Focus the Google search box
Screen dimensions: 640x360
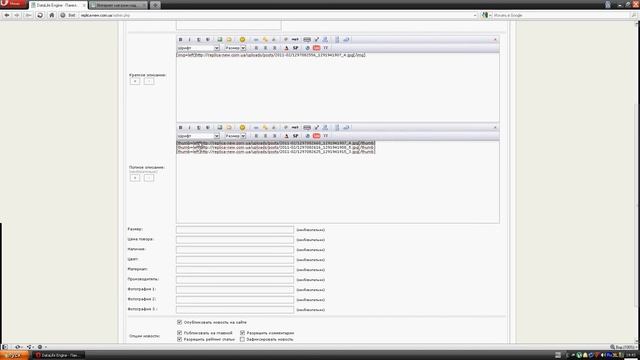point(561,15)
